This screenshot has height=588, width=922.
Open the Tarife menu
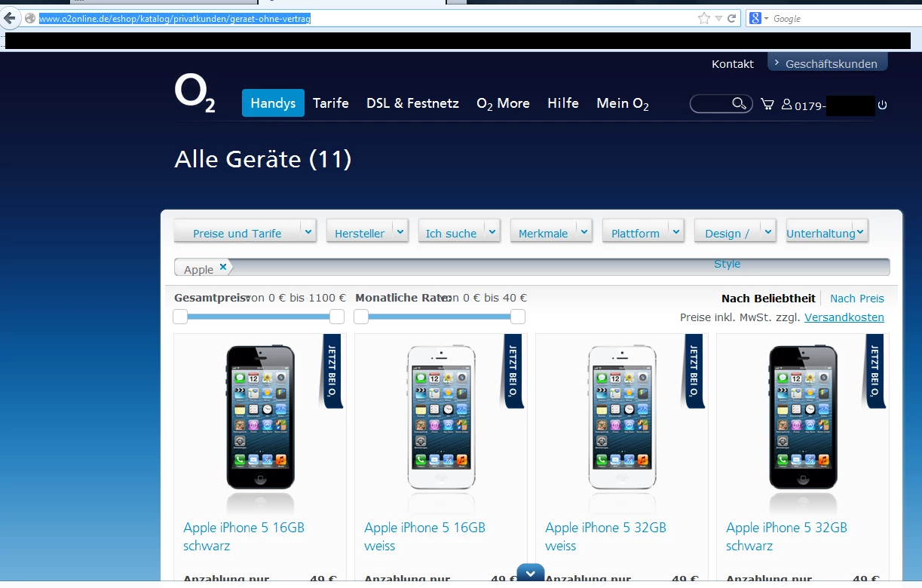coord(331,103)
